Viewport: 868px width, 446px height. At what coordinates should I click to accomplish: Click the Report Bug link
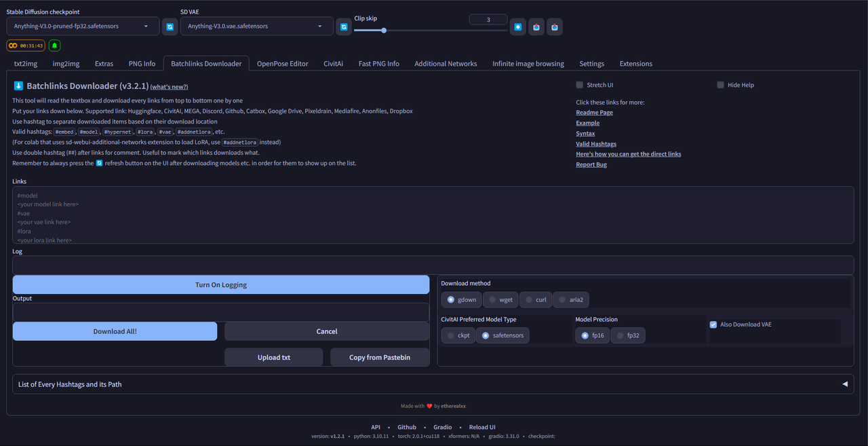[591, 164]
